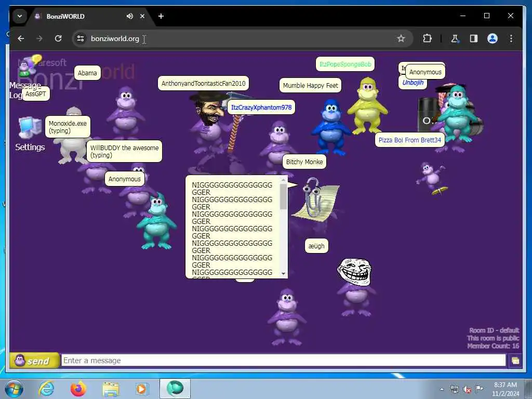Open Windows Media Player from taskbar
This screenshot has height=399, width=532.
point(142,389)
